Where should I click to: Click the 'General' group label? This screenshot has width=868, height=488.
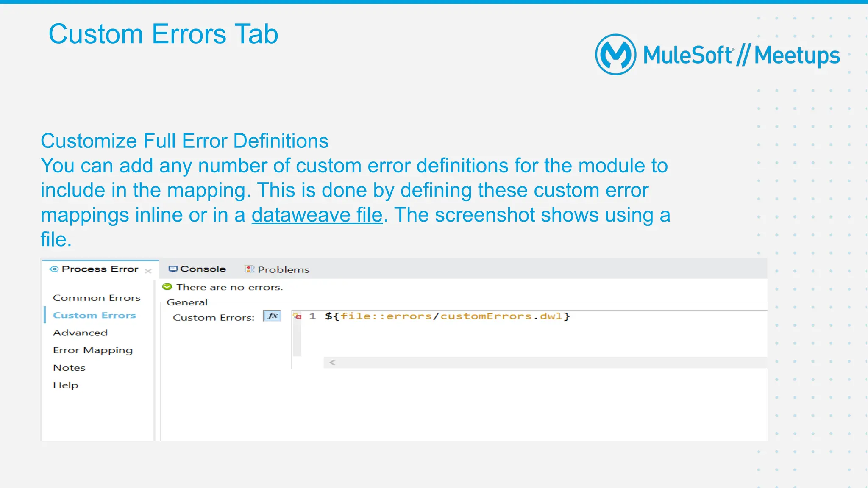coord(187,302)
